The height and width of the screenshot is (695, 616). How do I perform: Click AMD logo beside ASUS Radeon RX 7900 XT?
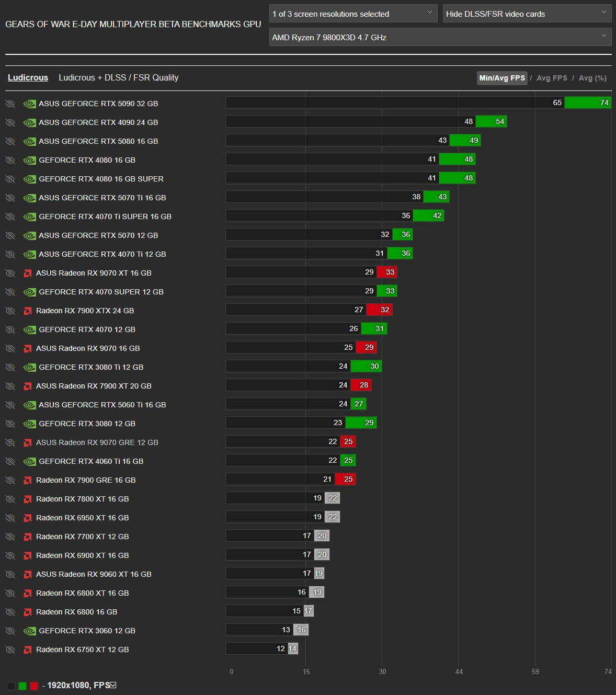[28, 386]
